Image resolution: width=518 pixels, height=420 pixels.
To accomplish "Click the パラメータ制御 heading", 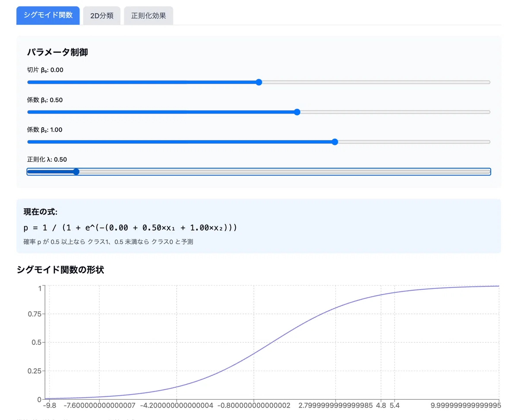I will (x=57, y=53).
